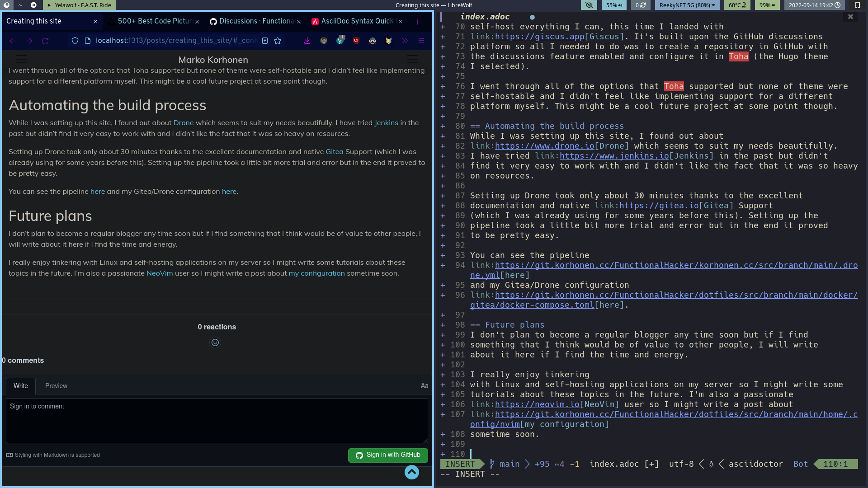Image resolution: width=868 pixels, height=488 pixels.
Task: Enable the bookmark icon in browser toolbar
Action: [x=278, y=40]
